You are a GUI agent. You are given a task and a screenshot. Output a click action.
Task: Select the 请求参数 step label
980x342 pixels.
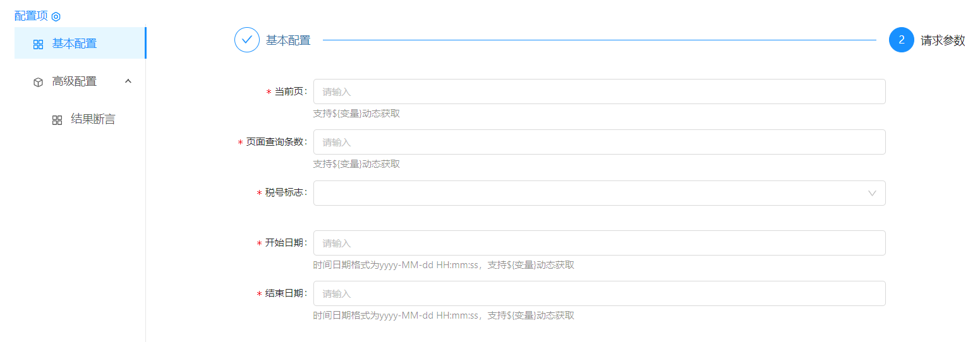[943, 40]
